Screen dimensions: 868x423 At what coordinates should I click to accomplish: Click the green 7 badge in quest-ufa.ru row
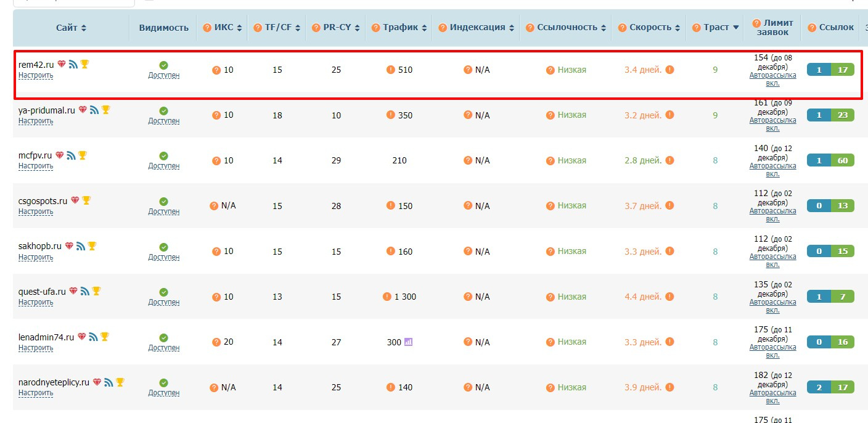point(843,297)
